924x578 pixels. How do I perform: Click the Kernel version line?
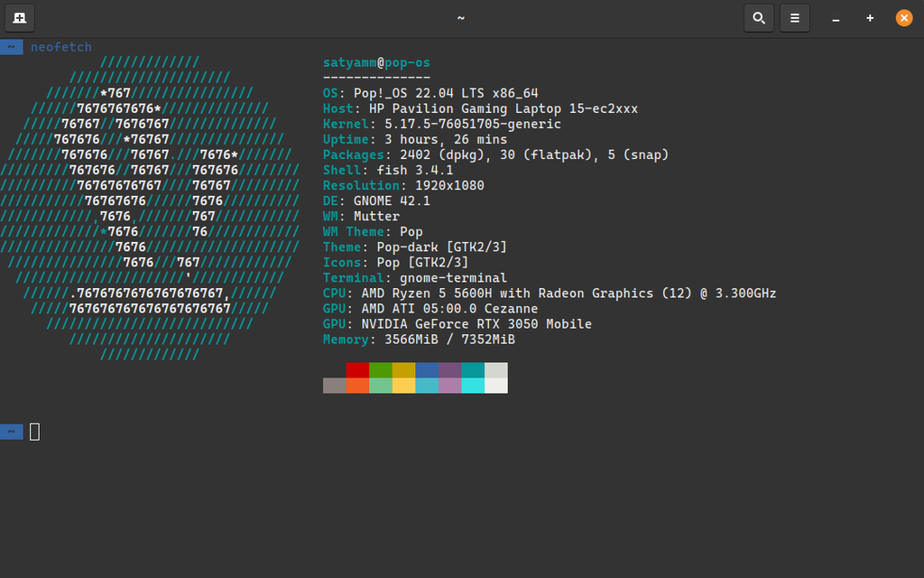(442, 124)
